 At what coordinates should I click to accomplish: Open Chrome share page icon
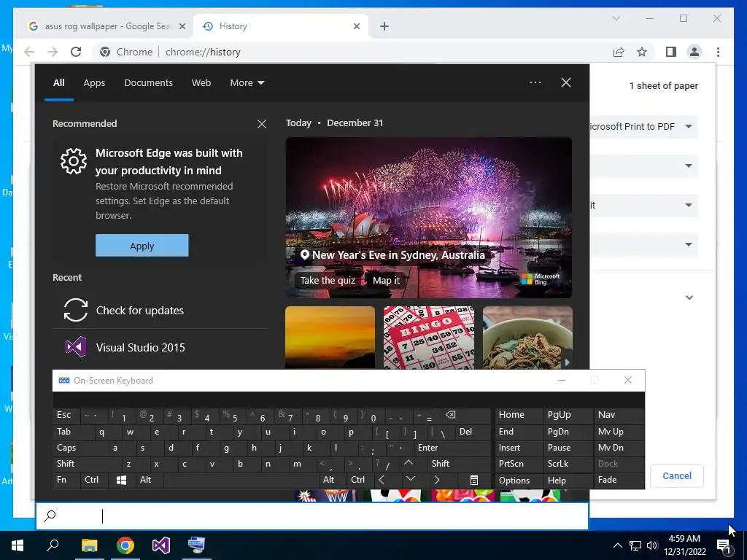(x=619, y=52)
